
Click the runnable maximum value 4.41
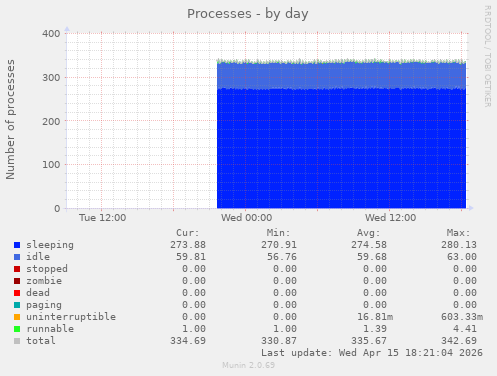[465, 329]
